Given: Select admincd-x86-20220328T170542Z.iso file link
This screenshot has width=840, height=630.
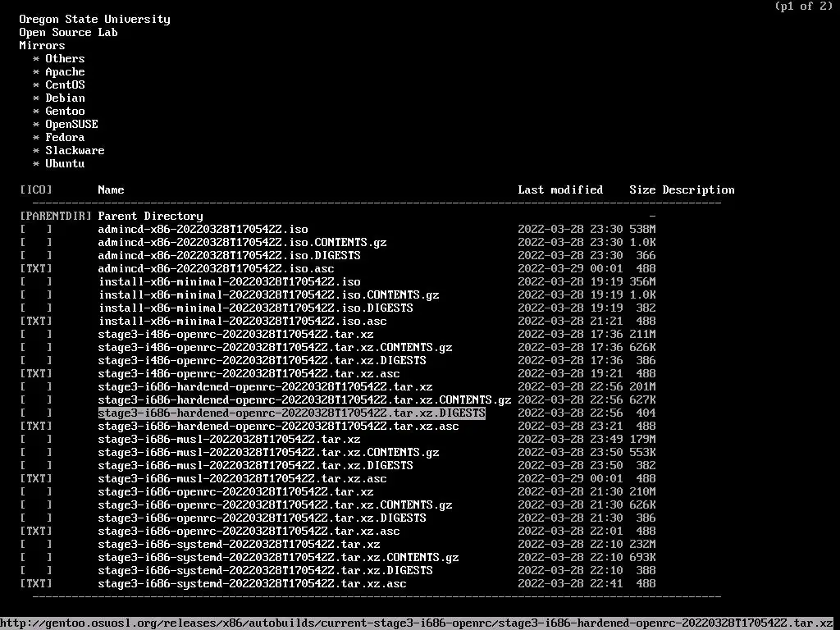Looking at the screenshot, I should [x=203, y=230].
